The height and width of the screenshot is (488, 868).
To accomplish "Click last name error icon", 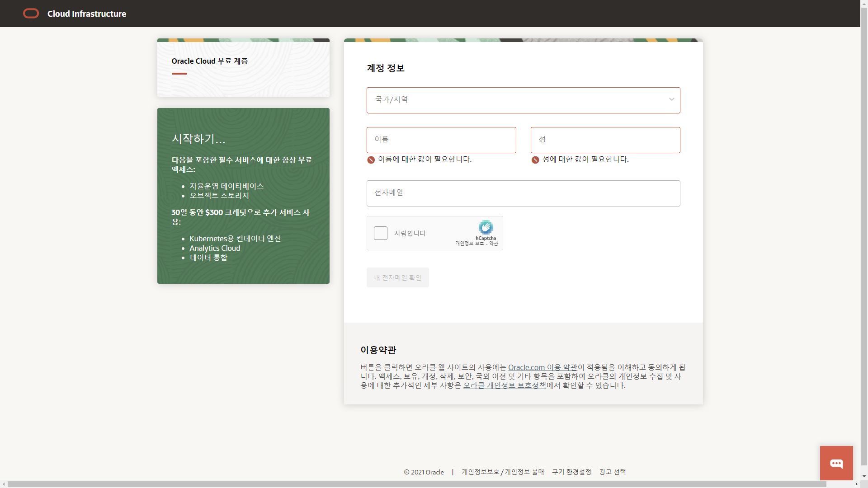I will tap(535, 160).
